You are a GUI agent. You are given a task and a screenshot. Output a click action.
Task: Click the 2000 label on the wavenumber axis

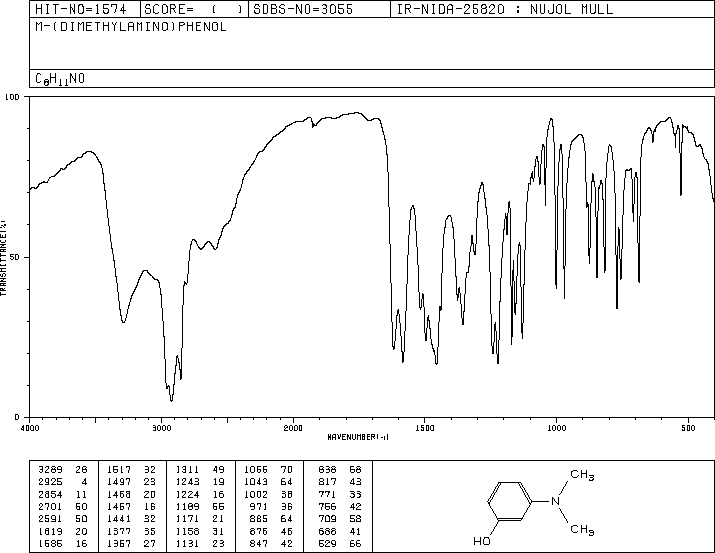[x=293, y=428]
